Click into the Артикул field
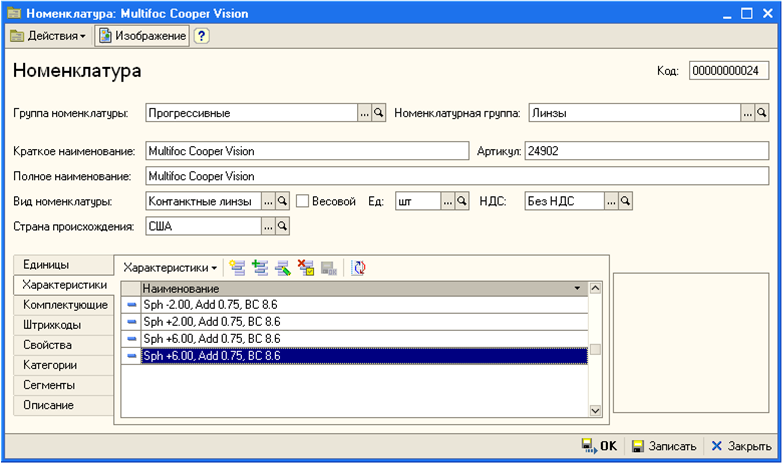The width and height of the screenshot is (782, 463). (647, 151)
